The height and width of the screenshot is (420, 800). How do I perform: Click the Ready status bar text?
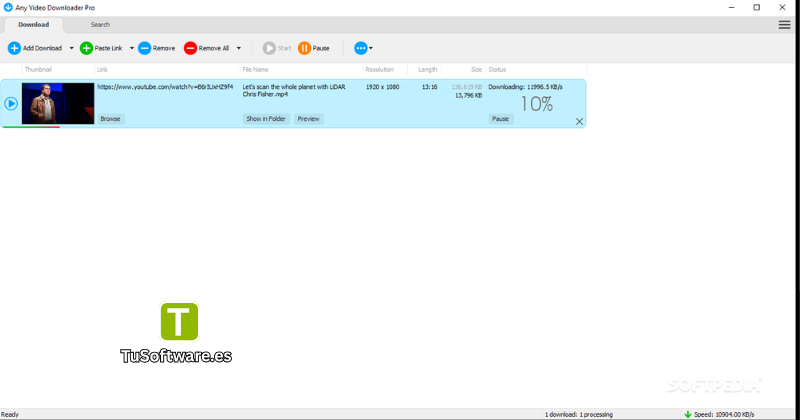10,414
